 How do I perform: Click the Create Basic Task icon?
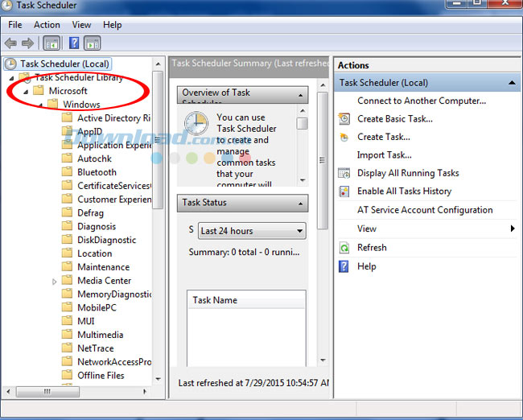[x=344, y=119]
